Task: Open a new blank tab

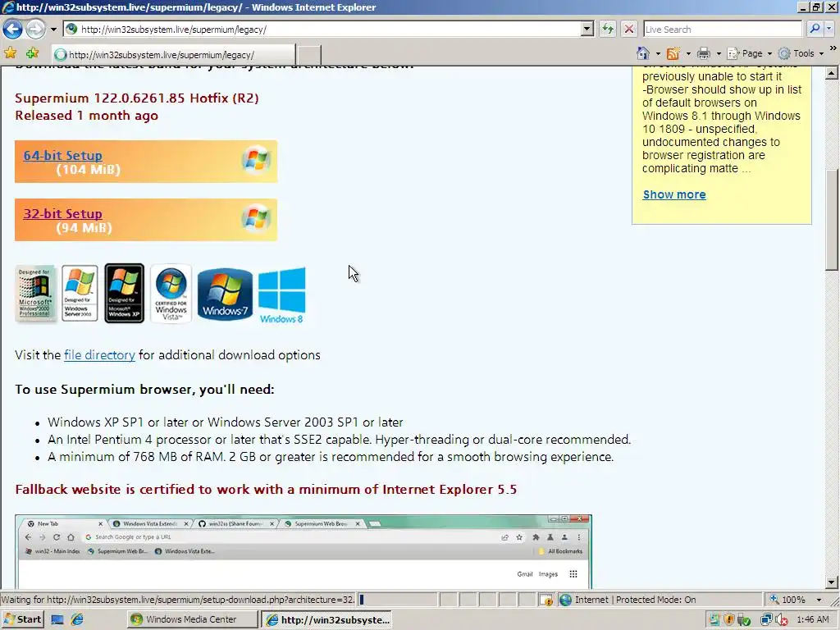Action: 308,55
